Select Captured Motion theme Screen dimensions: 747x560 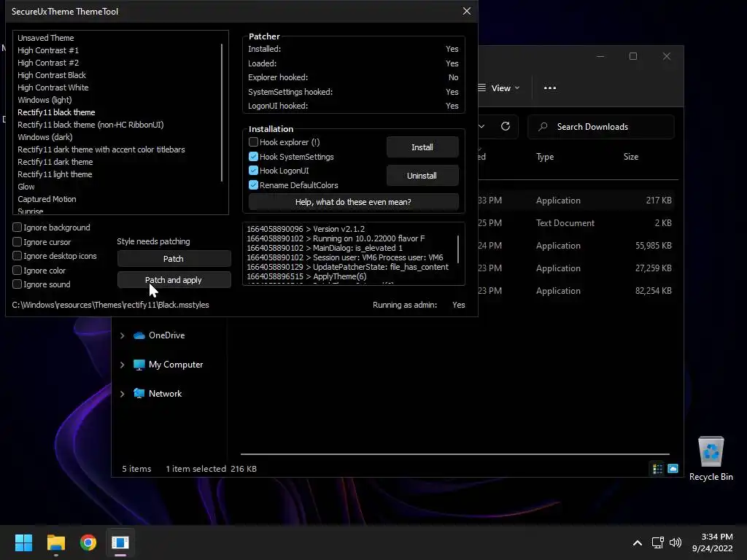pyautogui.click(x=47, y=199)
